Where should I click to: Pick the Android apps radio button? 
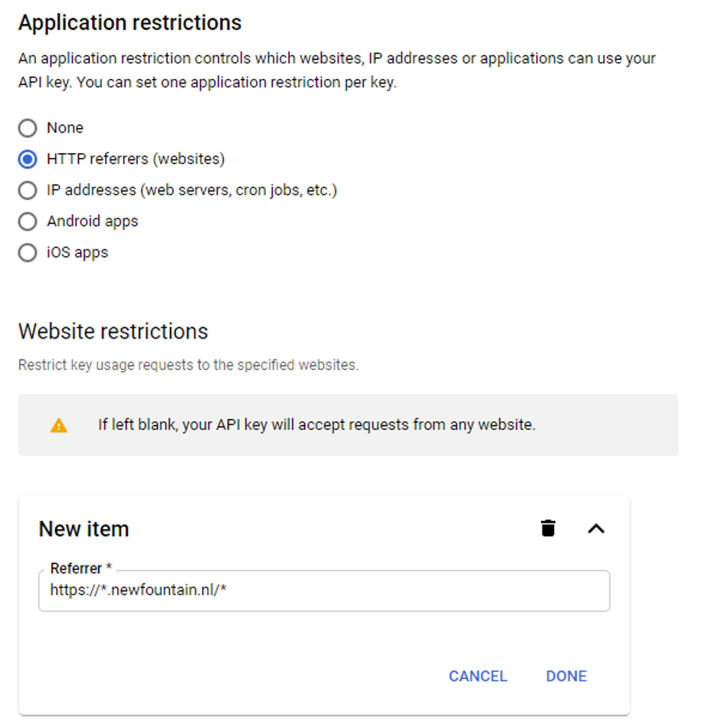28,221
